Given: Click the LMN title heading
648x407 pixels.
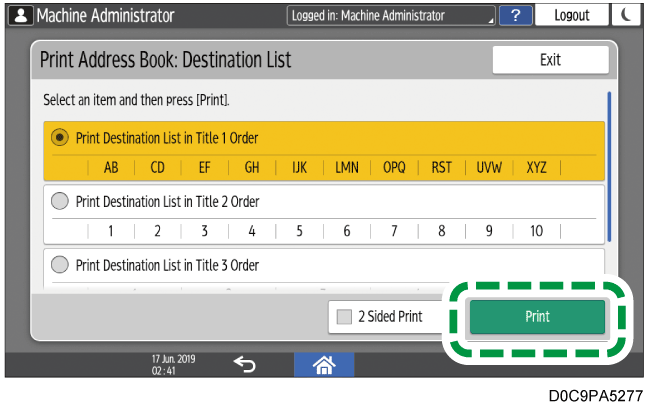Looking at the screenshot, I should [347, 167].
